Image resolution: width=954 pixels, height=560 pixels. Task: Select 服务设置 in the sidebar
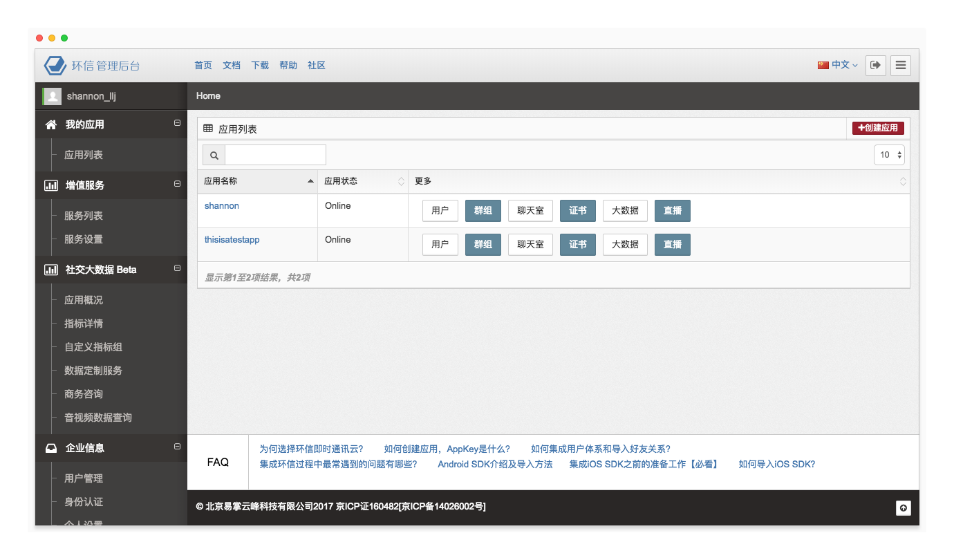click(x=84, y=239)
